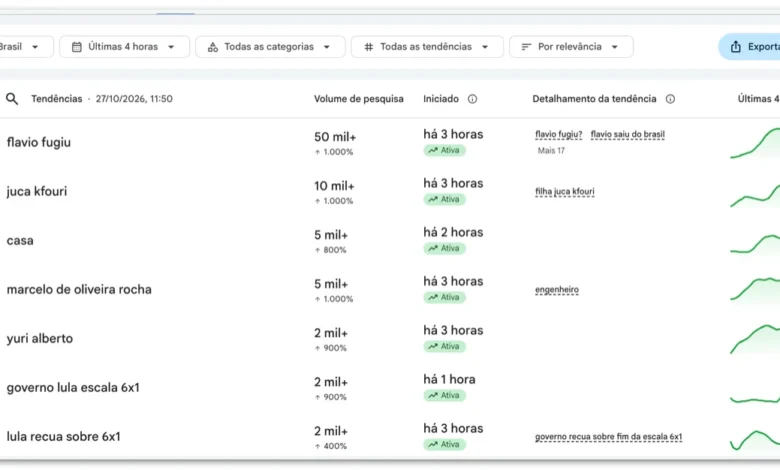This screenshot has height=470, width=780.
Task: Open the engenheiro related query link
Action: pos(557,289)
